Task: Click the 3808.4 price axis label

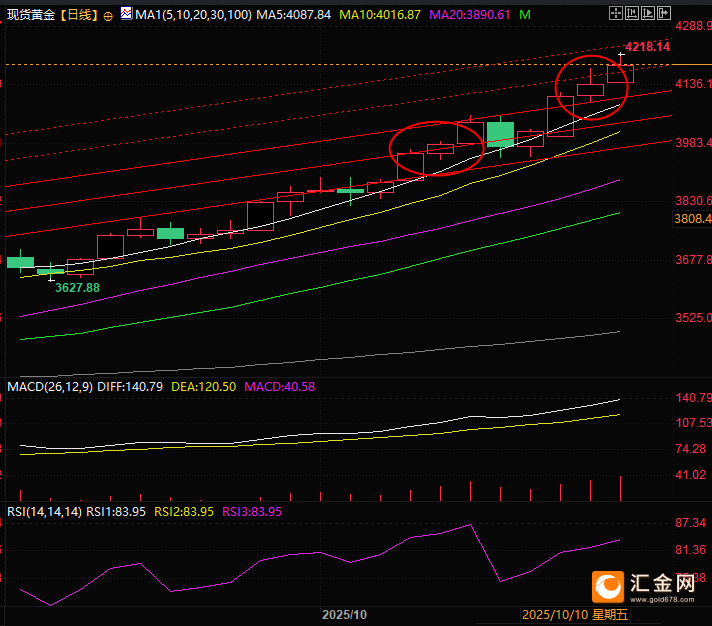Action: tap(692, 219)
